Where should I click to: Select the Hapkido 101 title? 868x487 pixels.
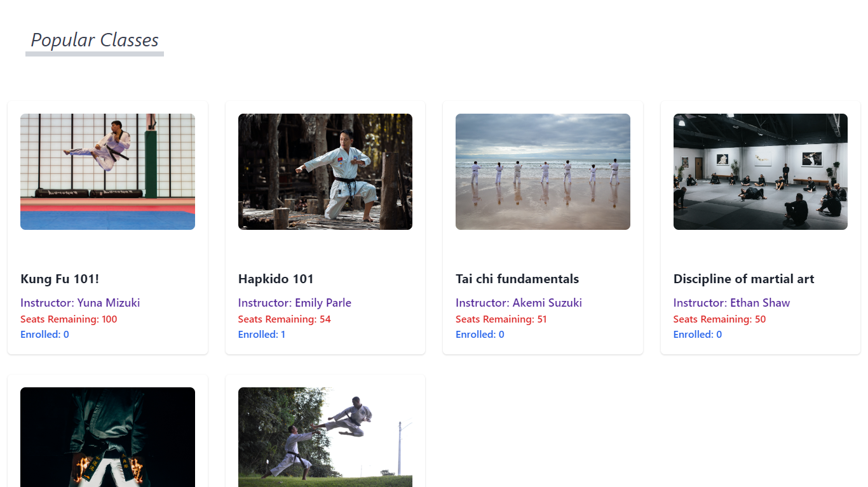coord(276,279)
